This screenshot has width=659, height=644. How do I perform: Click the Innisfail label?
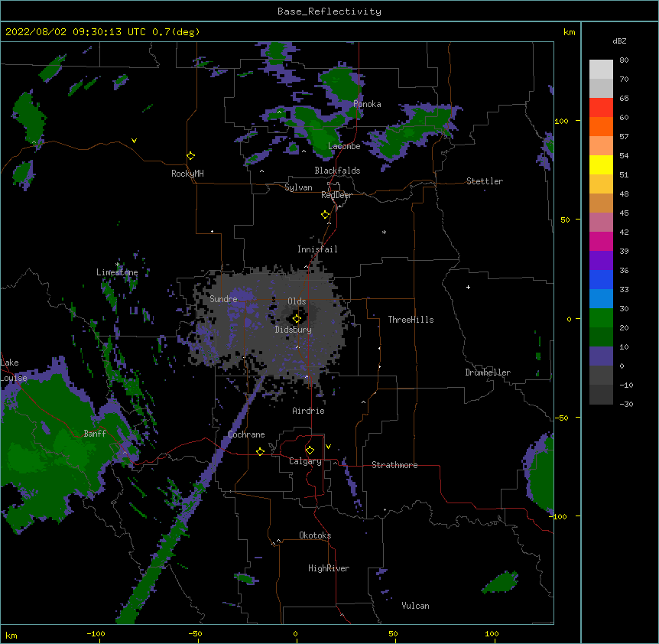tap(317, 249)
